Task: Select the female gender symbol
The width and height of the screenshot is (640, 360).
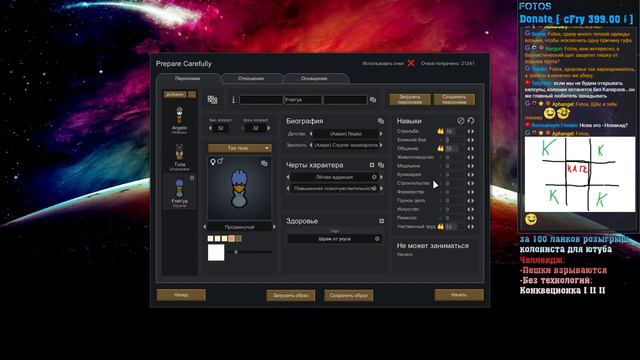Action: pyautogui.click(x=213, y=162)
